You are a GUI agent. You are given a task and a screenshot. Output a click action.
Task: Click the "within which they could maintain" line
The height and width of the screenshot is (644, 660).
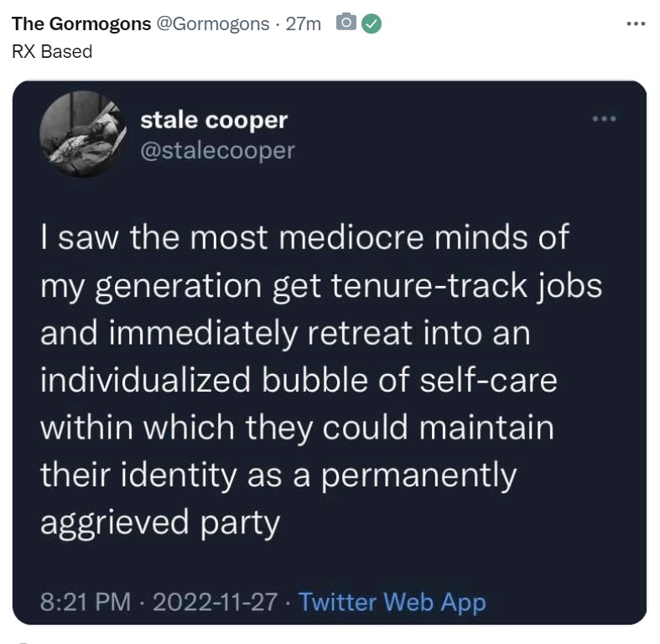point(297,428)
